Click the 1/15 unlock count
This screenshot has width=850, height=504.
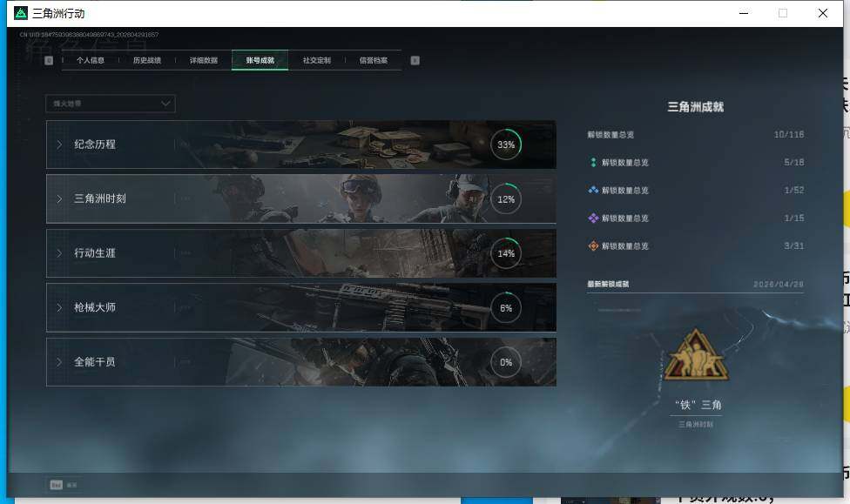(793, 218)
